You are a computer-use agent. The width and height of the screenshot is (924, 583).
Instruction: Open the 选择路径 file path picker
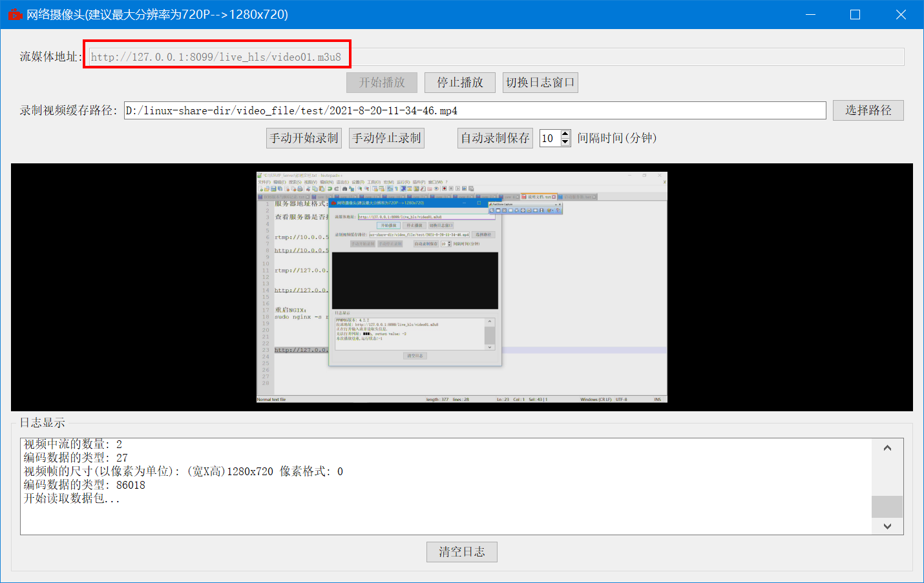coord(868,110)
